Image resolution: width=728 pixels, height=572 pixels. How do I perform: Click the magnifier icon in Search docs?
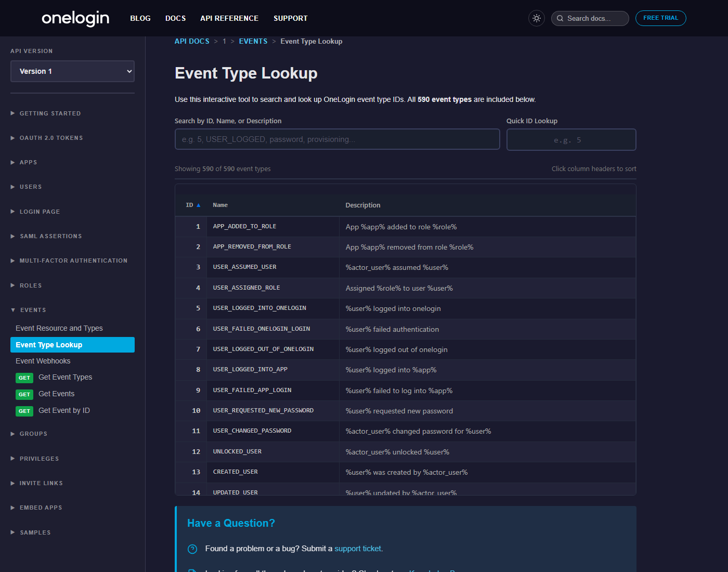[560, 18]
